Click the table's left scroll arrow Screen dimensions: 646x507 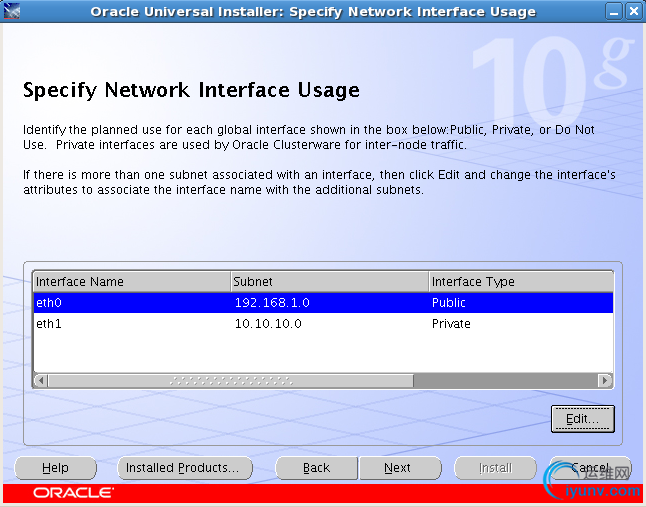tap(41, 381)
